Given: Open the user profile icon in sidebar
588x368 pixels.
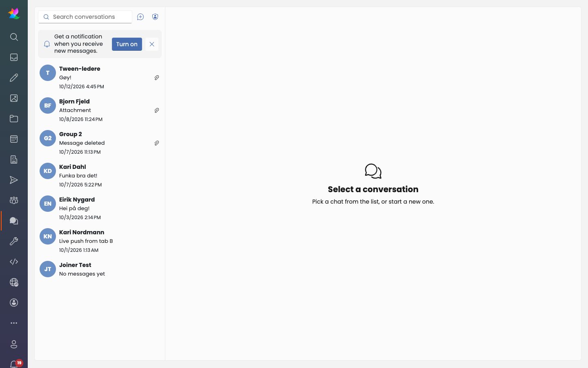Looking at the screenshot, I should pyautogui.click(x=14, y=344).
